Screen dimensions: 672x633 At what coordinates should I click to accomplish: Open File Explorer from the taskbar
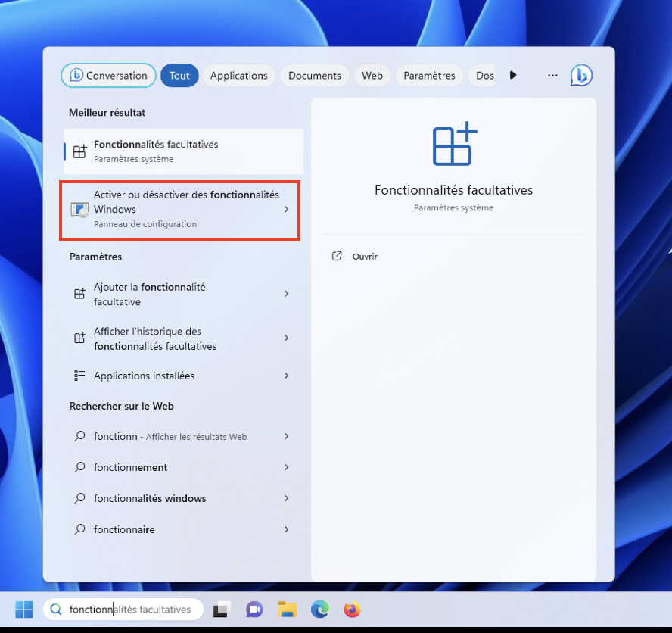(287, 610)
